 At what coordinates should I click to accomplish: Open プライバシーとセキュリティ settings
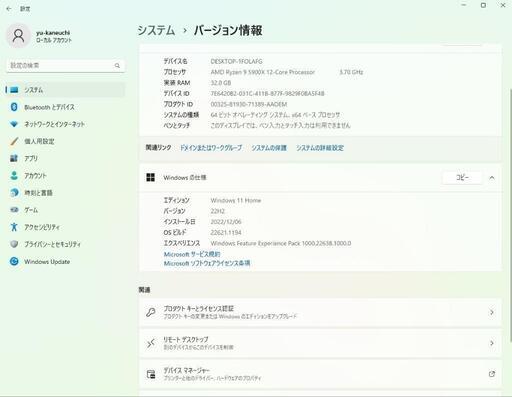[x=66, y=244]
